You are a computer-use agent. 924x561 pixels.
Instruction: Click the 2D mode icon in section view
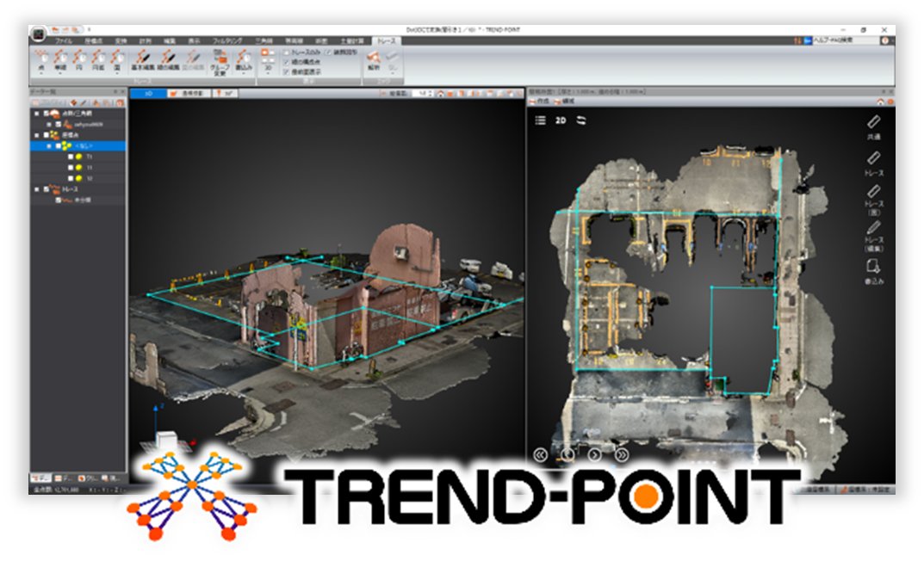[561, 120]
